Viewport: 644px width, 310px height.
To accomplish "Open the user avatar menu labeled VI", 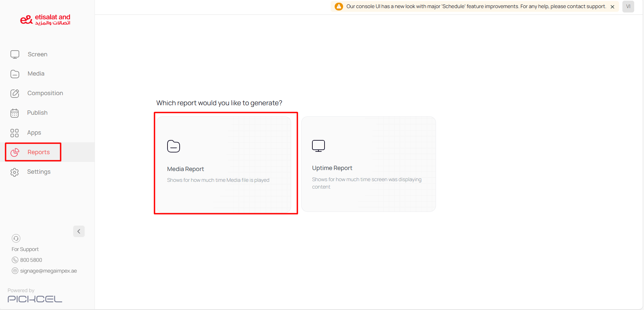I will click(x=628, y=6).
